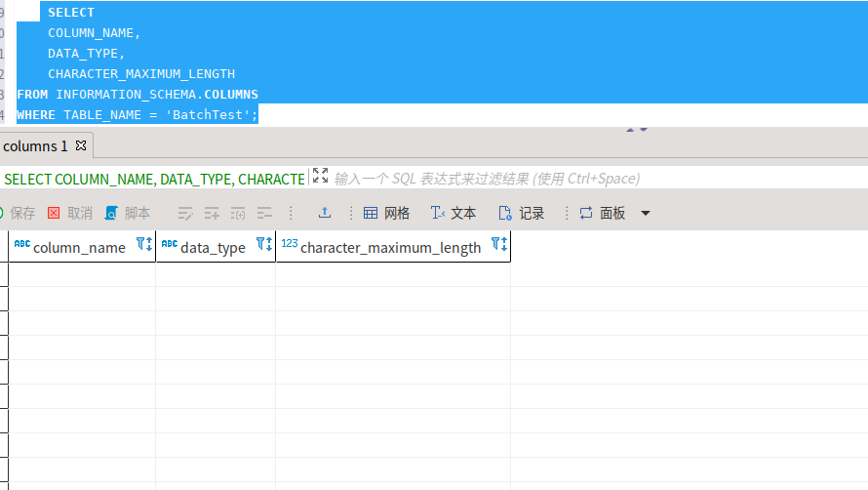The width and height of the screenshot is (868, 490).
Task: Open column_name header filter/sort menu
Action: click(143, 244)
